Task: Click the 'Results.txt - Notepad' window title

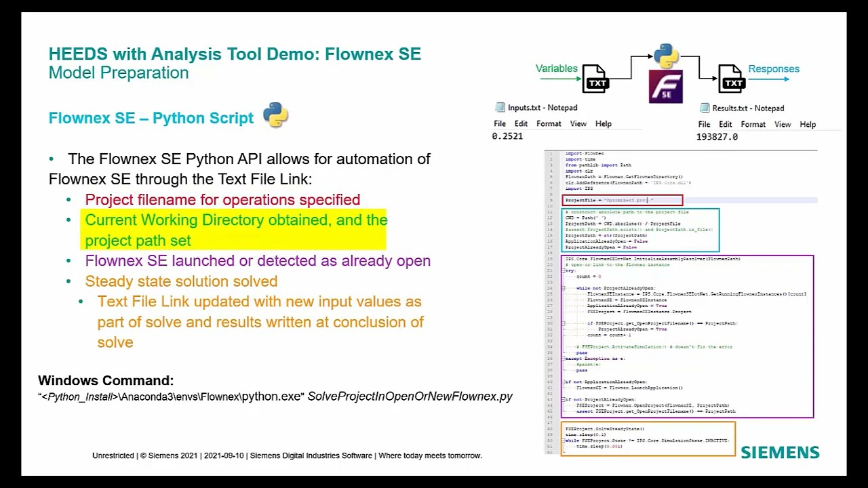Action: coord(748,108)
